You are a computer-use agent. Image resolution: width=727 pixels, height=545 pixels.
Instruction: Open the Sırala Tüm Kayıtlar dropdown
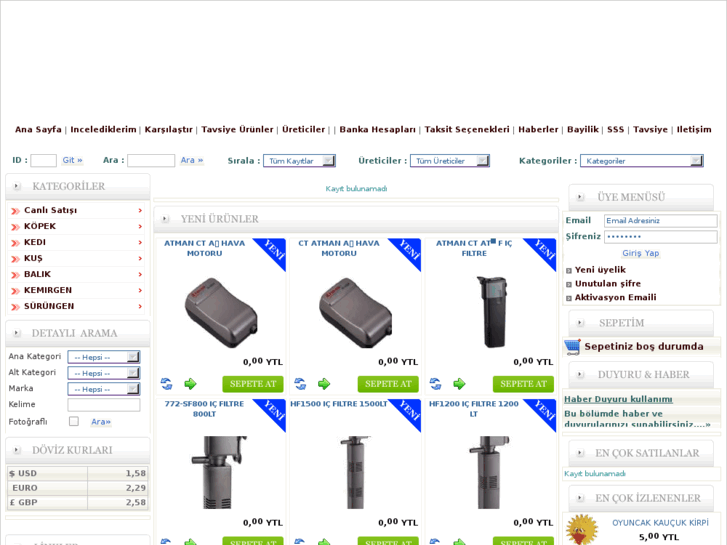300,161
